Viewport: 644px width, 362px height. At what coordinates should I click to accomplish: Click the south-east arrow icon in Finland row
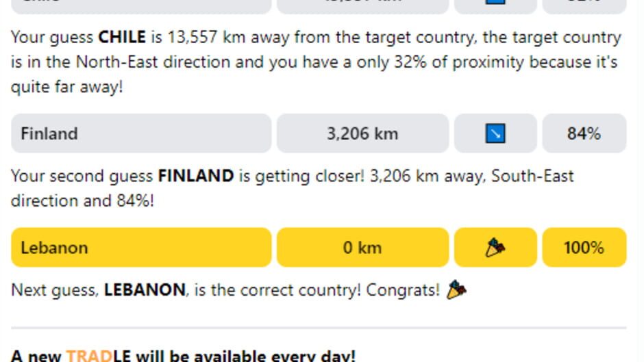(x=495, y=133)
